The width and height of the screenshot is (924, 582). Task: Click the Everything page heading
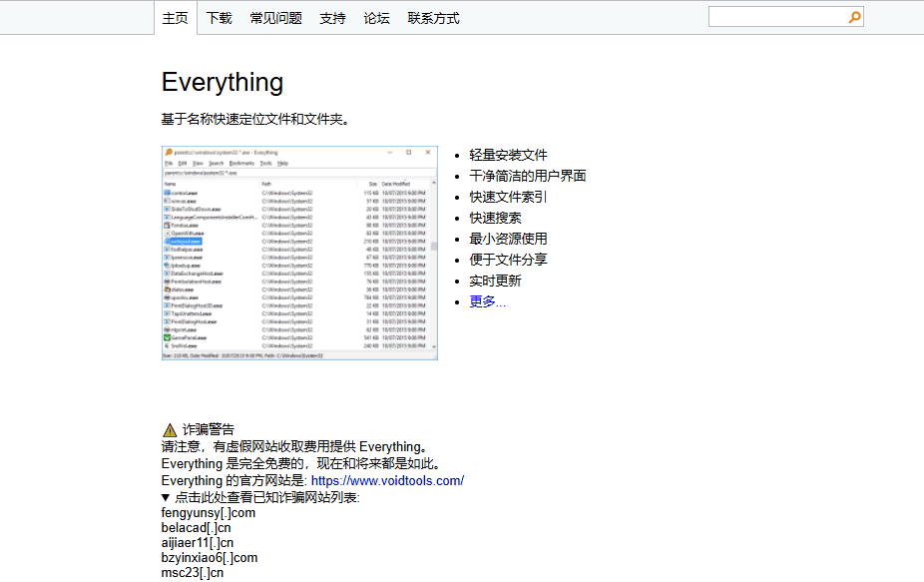coord(223,82)
